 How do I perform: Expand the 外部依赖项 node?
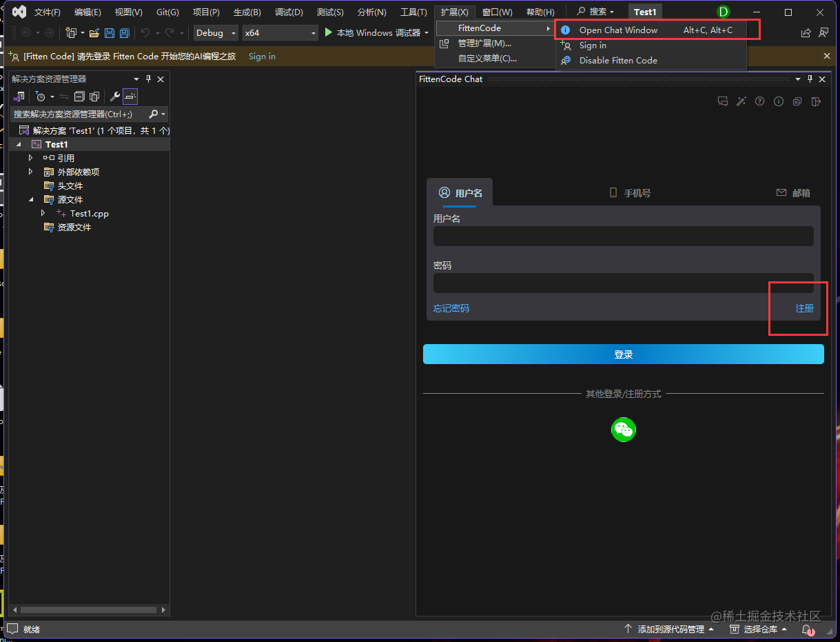[x=30, y=172]
